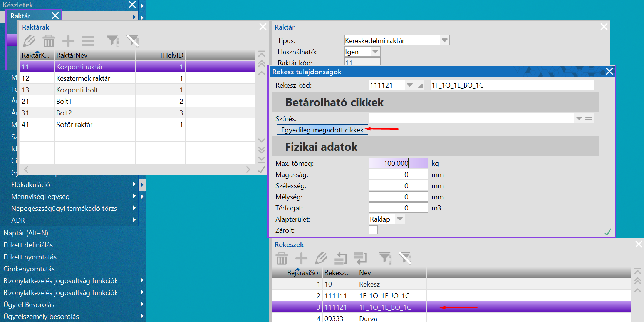Jump to first row in Rekeszek list
644x322 pixels.
coord(637,271)
